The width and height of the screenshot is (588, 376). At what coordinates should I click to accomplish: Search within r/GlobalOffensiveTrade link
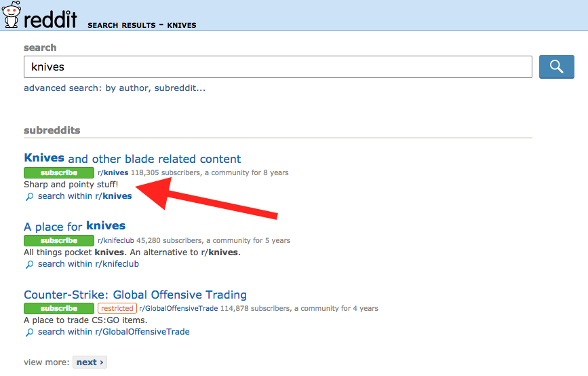click(114, 332)
